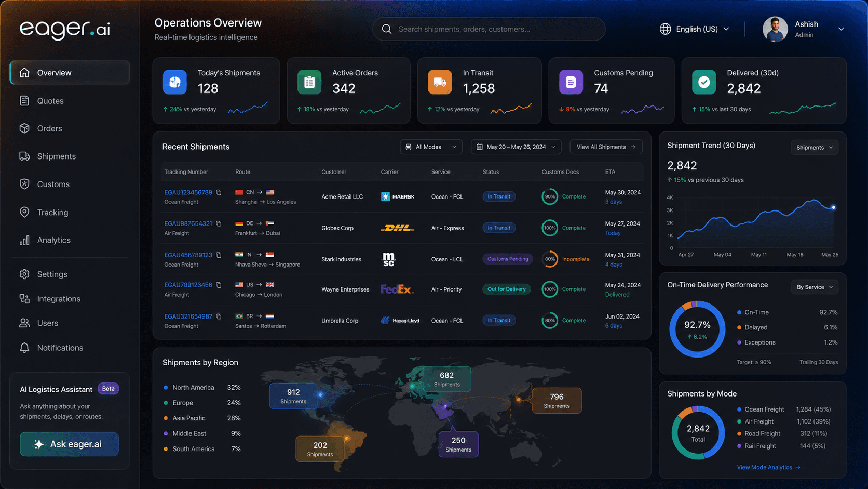
Task: Click the Hapag-Lloyd carrier logo
Action: (x=400, y=321)
